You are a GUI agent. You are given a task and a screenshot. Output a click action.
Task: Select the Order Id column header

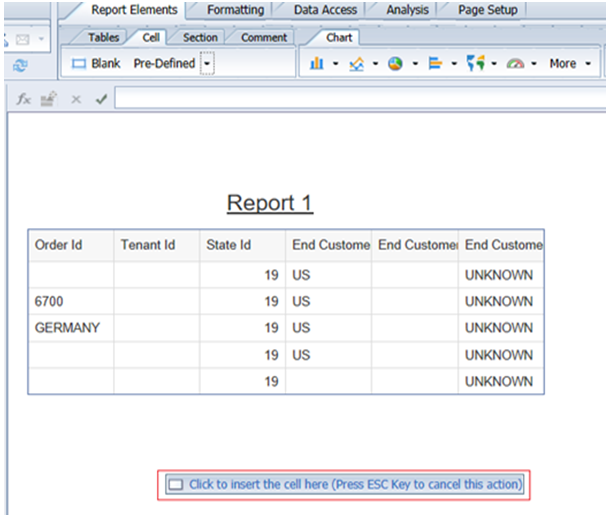pyautogui.click(x=71, y=245)
